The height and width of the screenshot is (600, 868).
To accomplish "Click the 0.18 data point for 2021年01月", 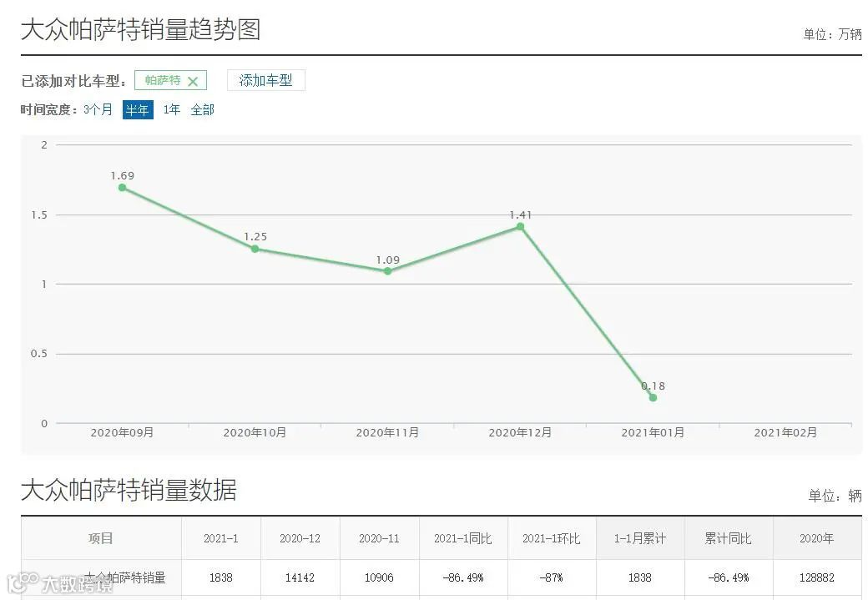I will point(653,397).
